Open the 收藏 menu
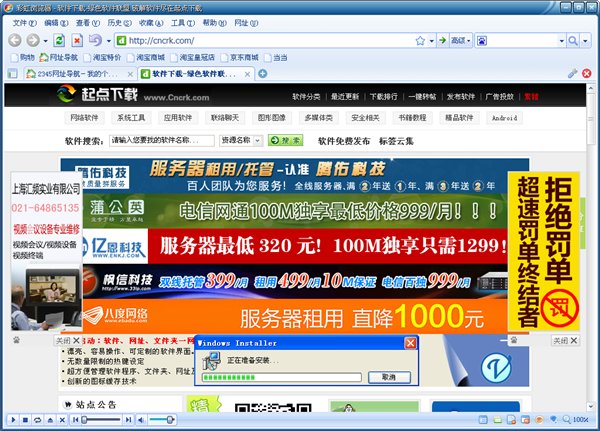 [151, 23]
